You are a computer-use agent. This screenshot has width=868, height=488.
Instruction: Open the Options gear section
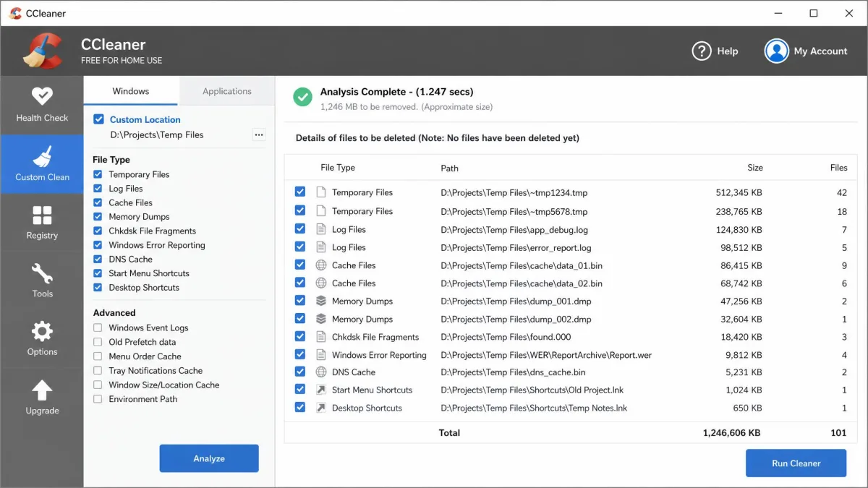[42, 339]
